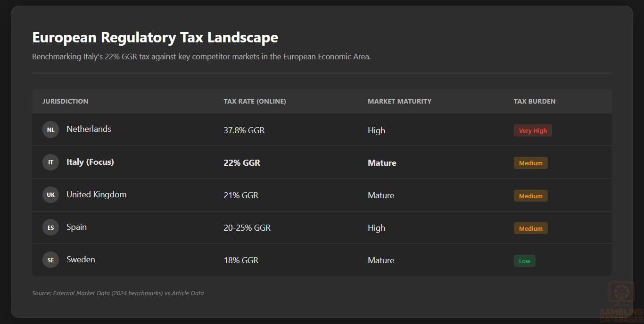Image resolution: width=644 pixels, height=324 pixels.
Task: Click the Tax Burden column header
Action: point(535,101)
